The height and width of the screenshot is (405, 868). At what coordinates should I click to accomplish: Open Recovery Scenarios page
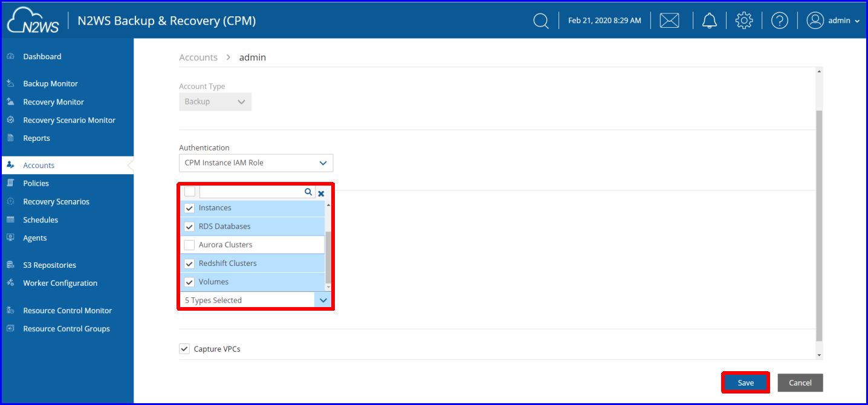(56, 201)
